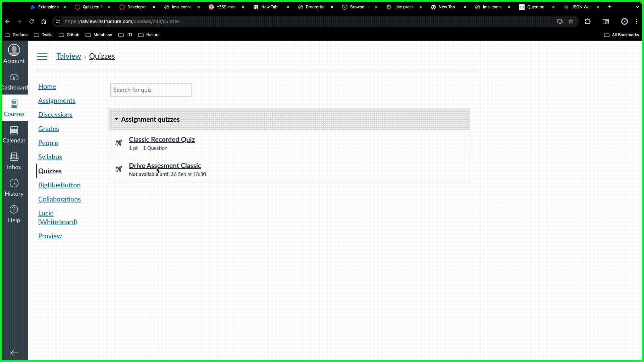The height and width of the screenshot is (362, 644).
Task: Open the History sidebar icon
Action: click(x=14, y=187)
